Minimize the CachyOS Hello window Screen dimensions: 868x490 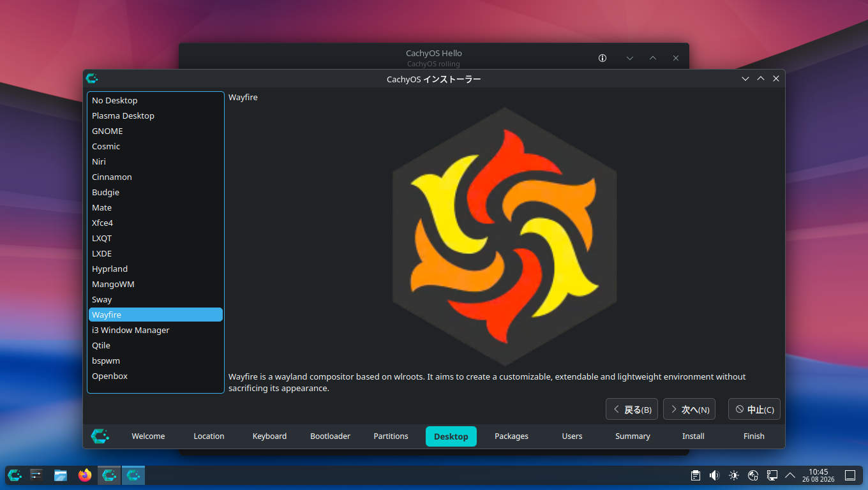click(x=630, y=58)
